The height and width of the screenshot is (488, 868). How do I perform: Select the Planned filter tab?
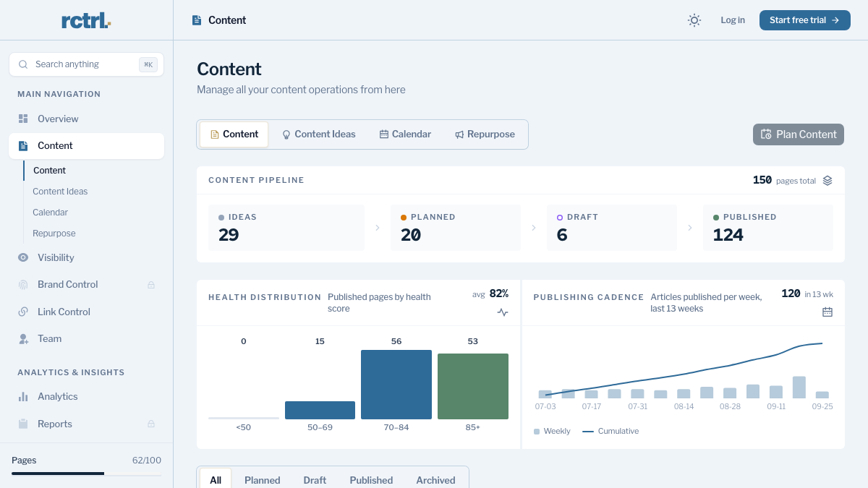(x=262, y=480)
